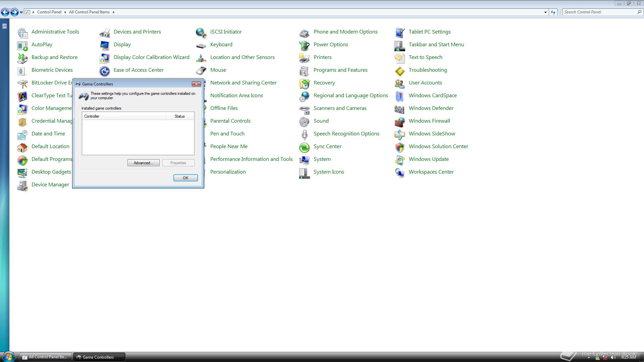Switch to Game Controllers taskbar button

point(99,357)
